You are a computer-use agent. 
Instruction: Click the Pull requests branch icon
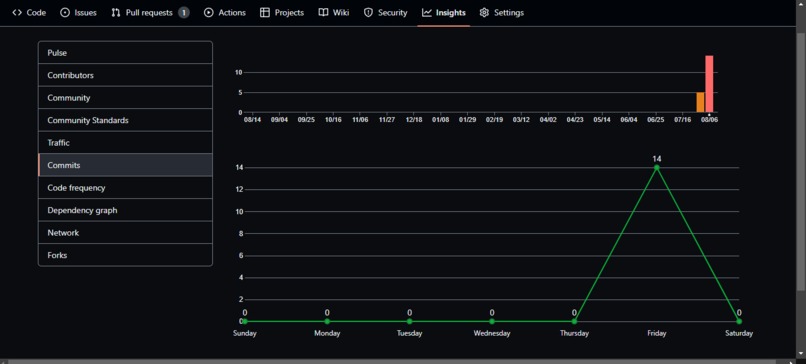click(116, 13)
